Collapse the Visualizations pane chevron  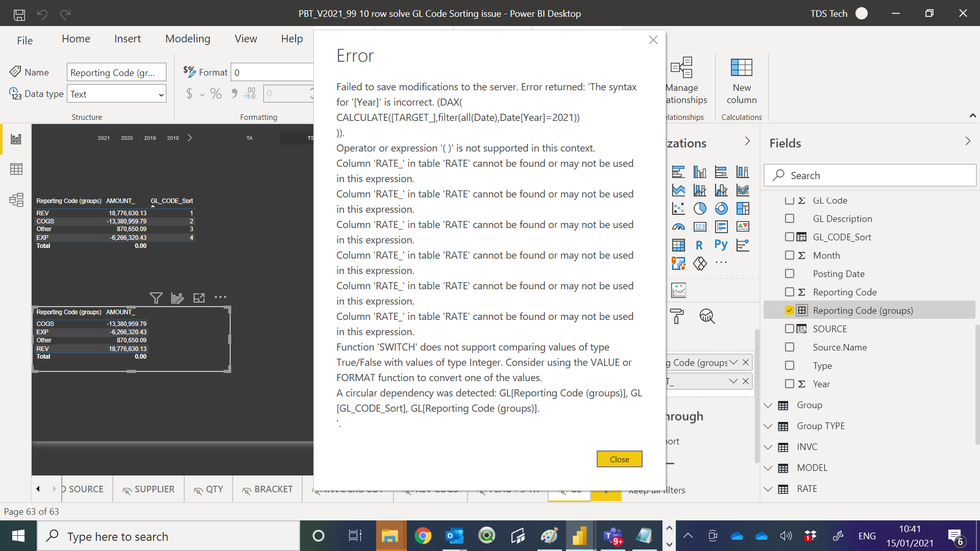747,141
